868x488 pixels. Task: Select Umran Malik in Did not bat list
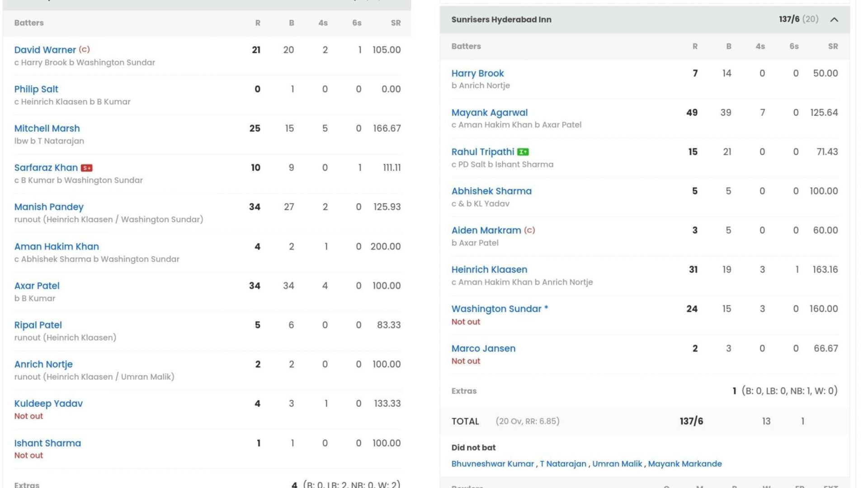(x=617, y=464)
